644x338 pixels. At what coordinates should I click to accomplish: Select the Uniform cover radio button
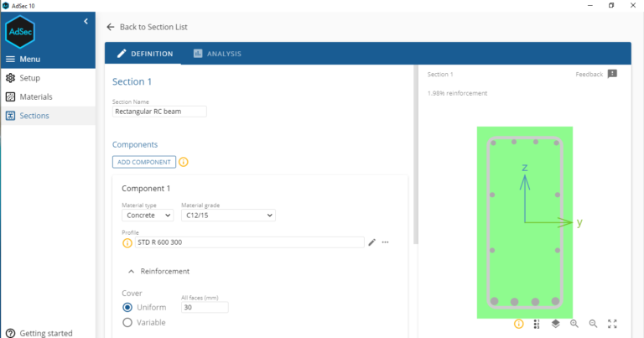pyautogui.click(x=127, y=307)
